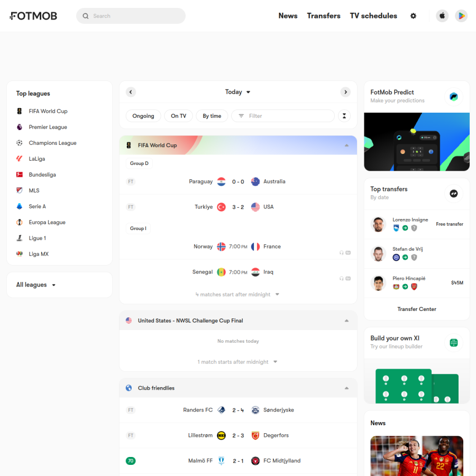476x476 pixels.
Task: Open the FotMob Predict banner image
Action: pyautogui.click(x=417, y=142)
